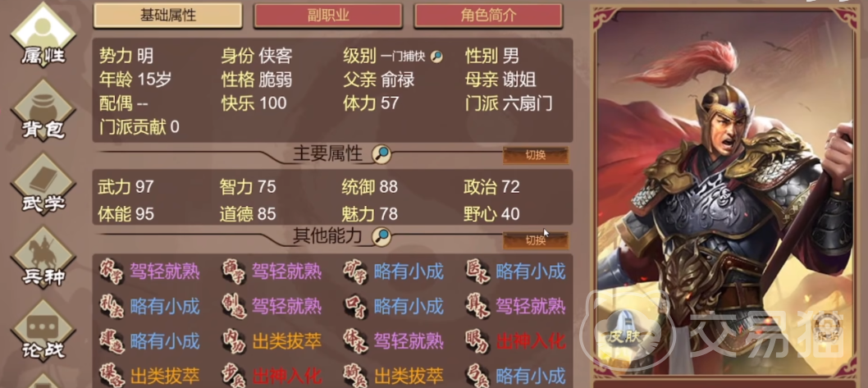Click the 步兵 skill badge icon
The height and width of the screenshot is (388, 868).
click(232, 375)
